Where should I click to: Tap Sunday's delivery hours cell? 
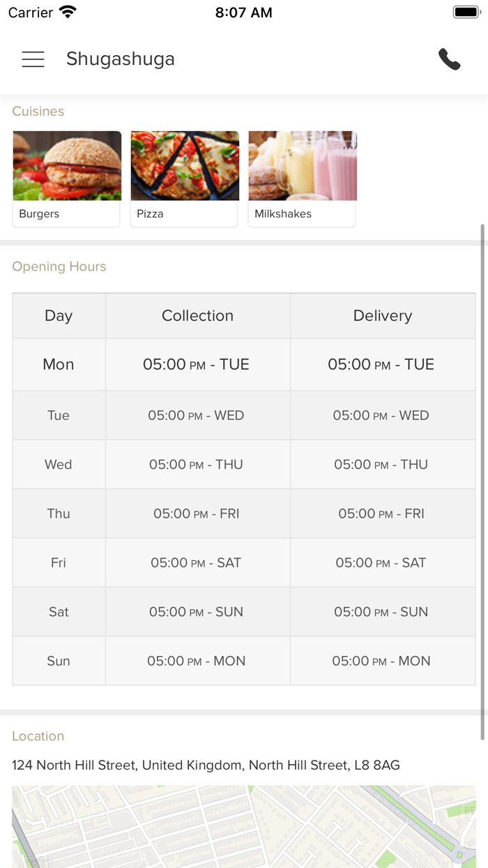[x=381, y=661]
